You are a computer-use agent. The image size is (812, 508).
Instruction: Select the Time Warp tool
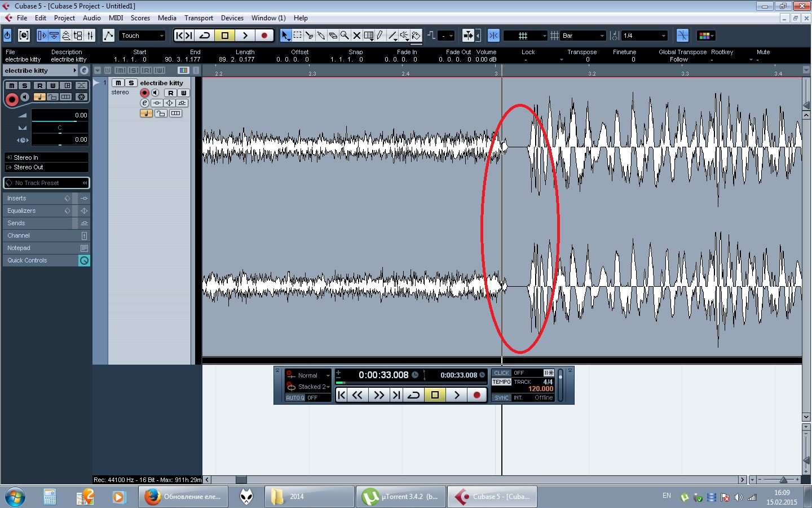click(x=369, y=36)
